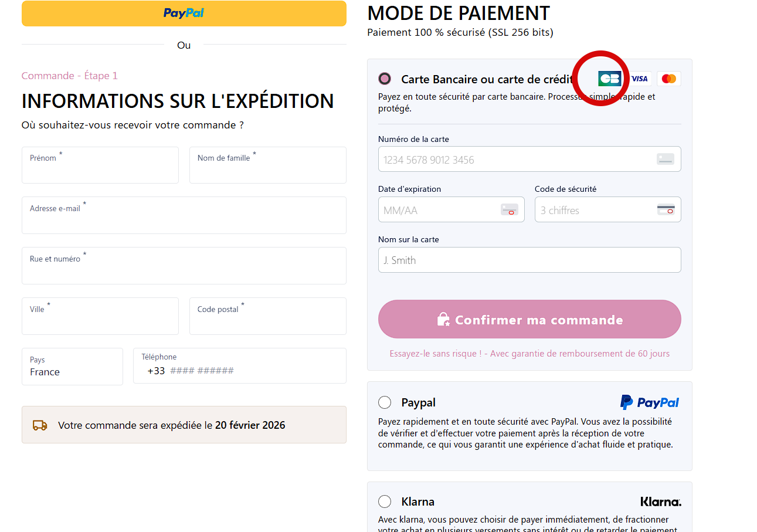Click Confirmer ma commande button
757x532 pixels.
(529, 319)
